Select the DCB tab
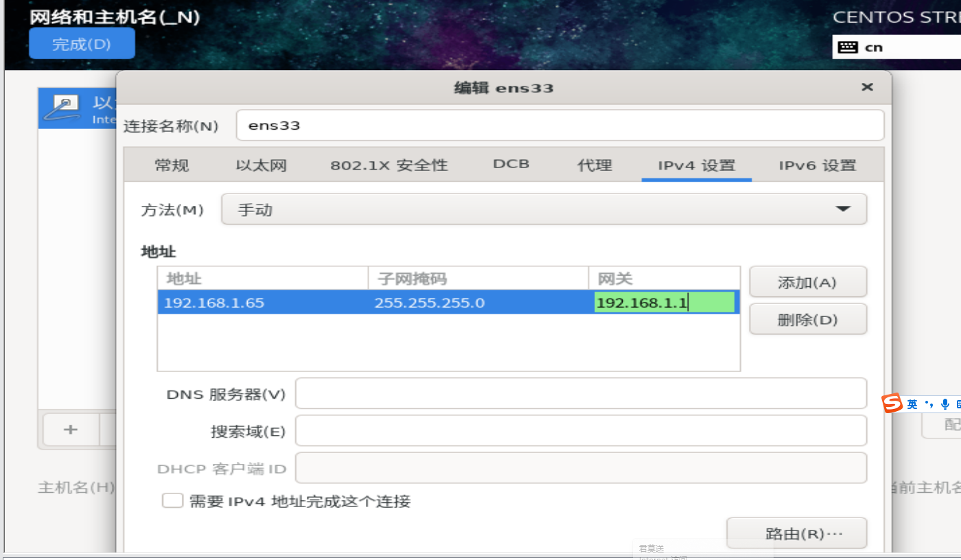The image size is (961, 560). (511, 164)
